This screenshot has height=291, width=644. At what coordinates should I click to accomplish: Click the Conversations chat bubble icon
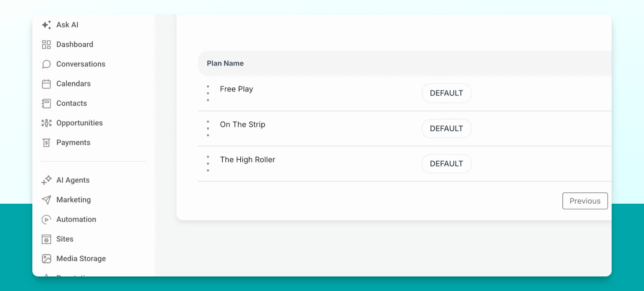coord(47,64)
